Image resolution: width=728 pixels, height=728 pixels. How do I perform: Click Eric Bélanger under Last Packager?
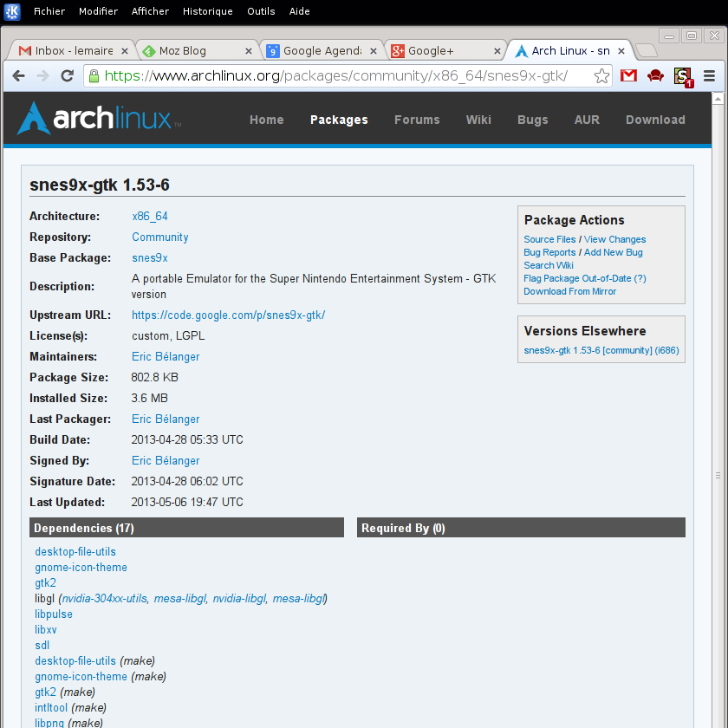(x=166, y=419)
